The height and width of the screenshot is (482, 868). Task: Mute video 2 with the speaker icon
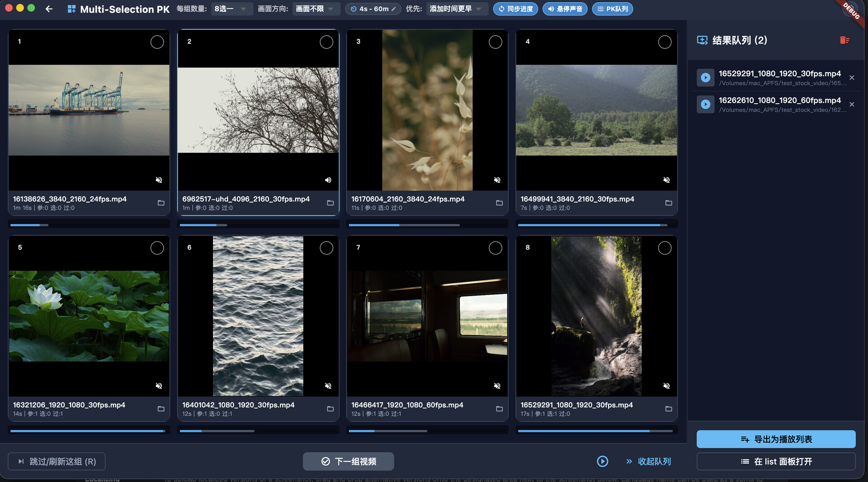pyautogui.click(x=328, y=180)
